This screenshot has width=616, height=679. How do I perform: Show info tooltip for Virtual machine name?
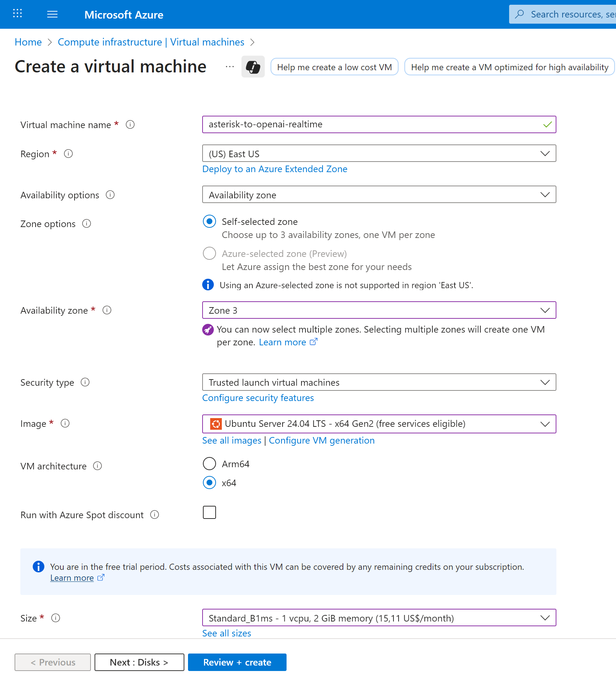coord(130,125)
